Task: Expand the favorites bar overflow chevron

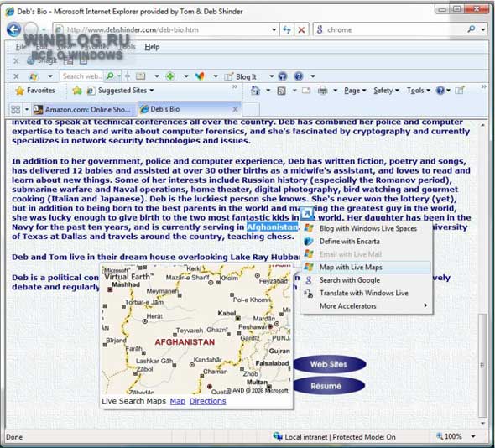Action: (x=235, y=86)
